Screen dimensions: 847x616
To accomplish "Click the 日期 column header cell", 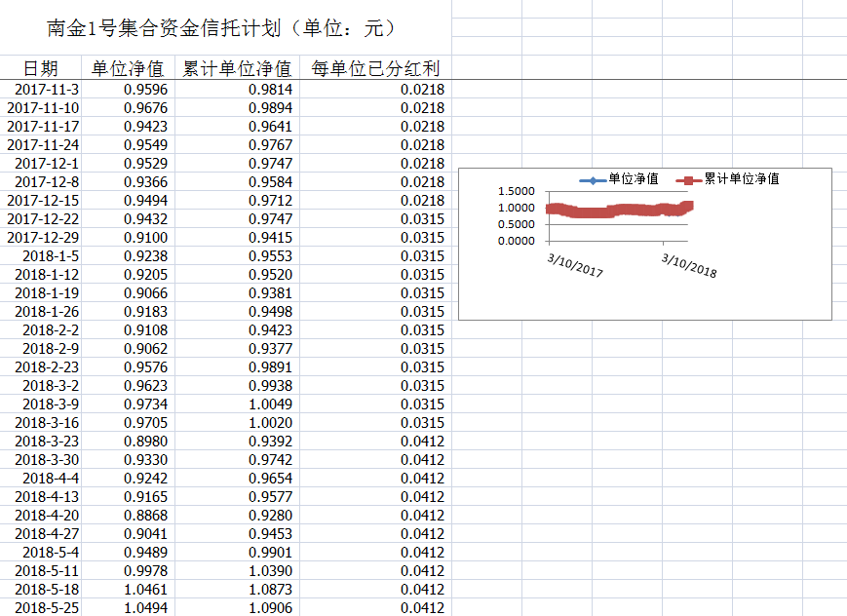I will [x=40, y=68].
